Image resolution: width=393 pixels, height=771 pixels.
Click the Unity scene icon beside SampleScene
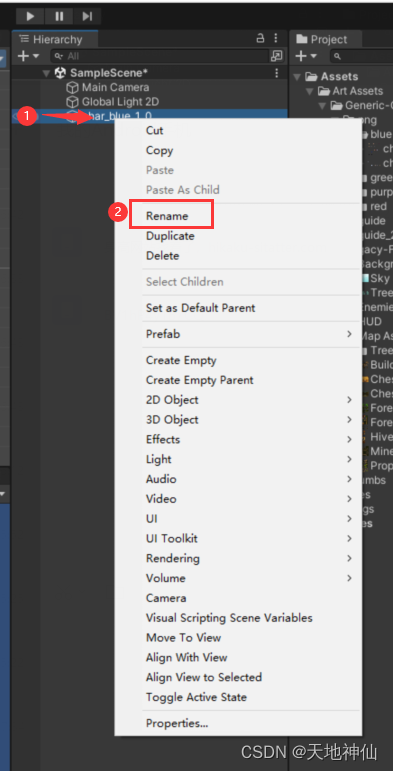[60, 73]
